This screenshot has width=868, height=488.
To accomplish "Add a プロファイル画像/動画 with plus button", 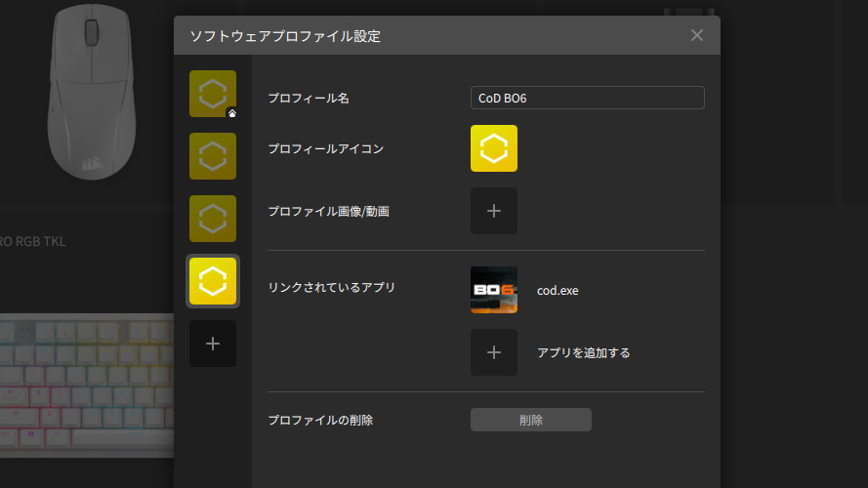I will (x=494, y=211).
